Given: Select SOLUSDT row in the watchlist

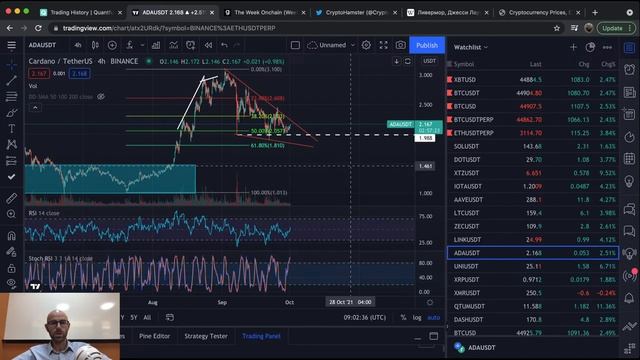Looking at the screenshot, I should pyautogui.click(x=533, y=146).
